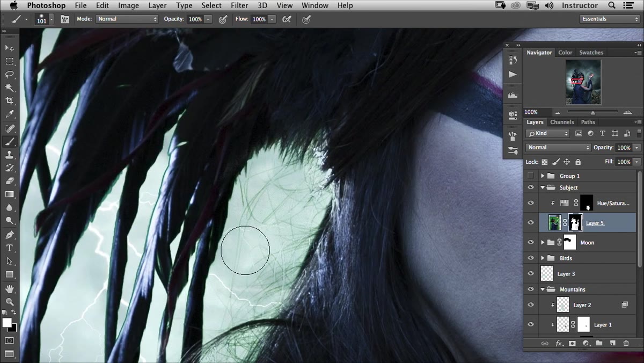The width and height of the screenshot is (644, 363).
Task: Toggle pressure for opacity icon
Action: pos(223,19)
